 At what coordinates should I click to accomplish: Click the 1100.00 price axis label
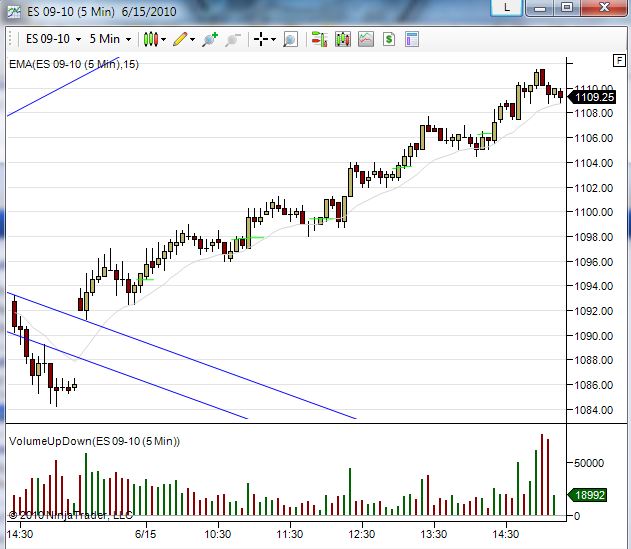pyautogui.click(x=594, y=212)
